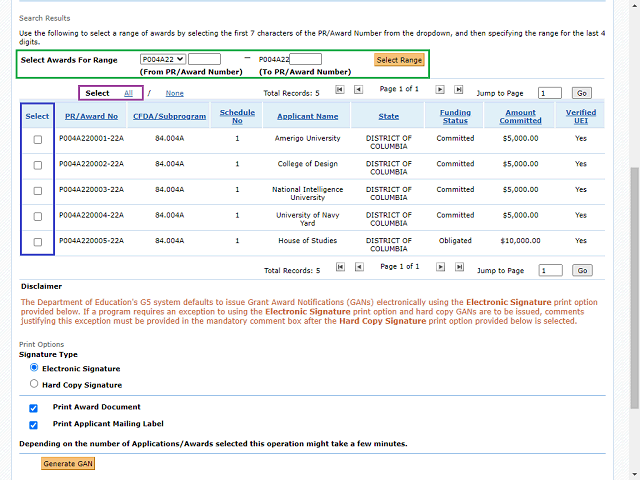
Task: Go to next page in top pagination
Action: point(440,89)
